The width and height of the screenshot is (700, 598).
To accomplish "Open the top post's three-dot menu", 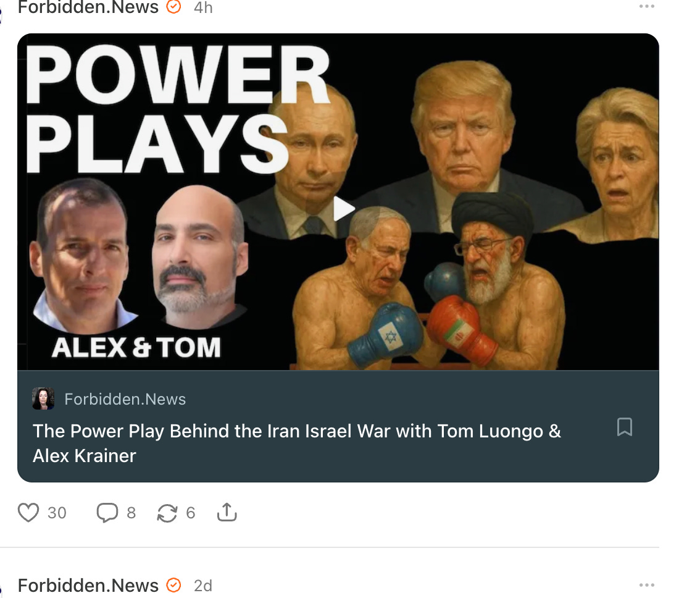I will 646,6.
